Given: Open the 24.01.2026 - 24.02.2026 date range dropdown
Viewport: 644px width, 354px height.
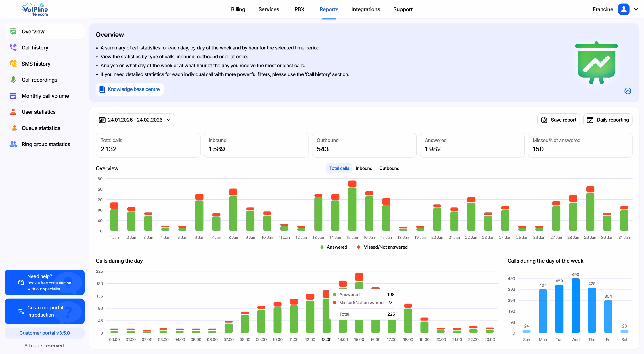Looking at the screenshot, I should point(135,120).
